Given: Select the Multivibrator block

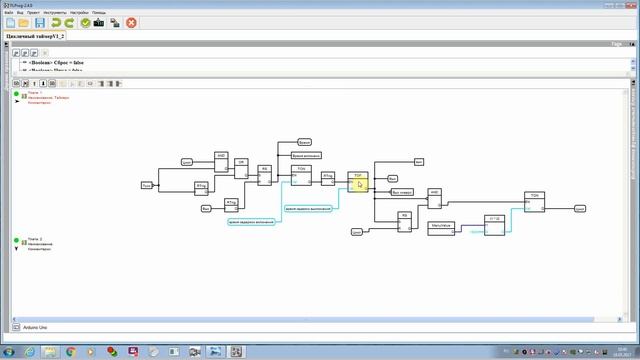Looking at the screenshot, I should click(441, 229).
